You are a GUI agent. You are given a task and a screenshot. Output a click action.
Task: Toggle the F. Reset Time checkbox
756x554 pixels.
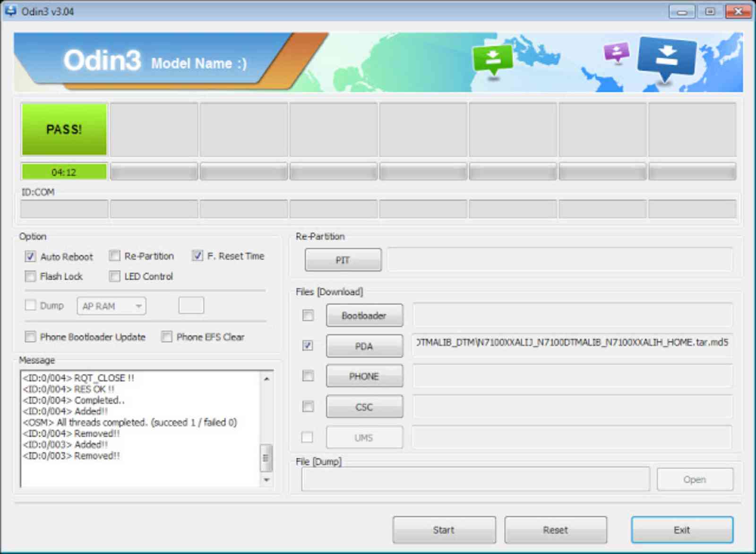pos(198,256)
